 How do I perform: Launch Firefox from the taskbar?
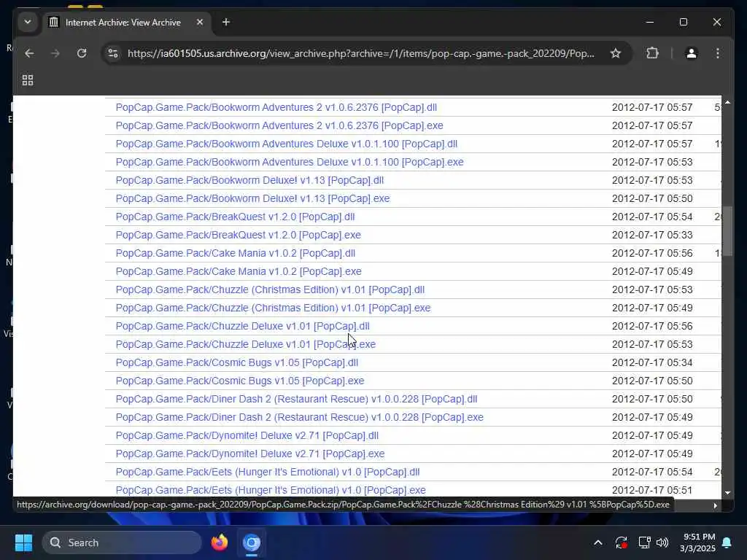[x=220, y=542]
